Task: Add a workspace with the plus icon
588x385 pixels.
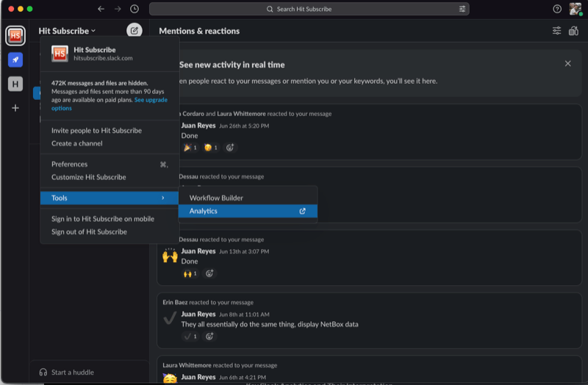Action: coord(15,108)
